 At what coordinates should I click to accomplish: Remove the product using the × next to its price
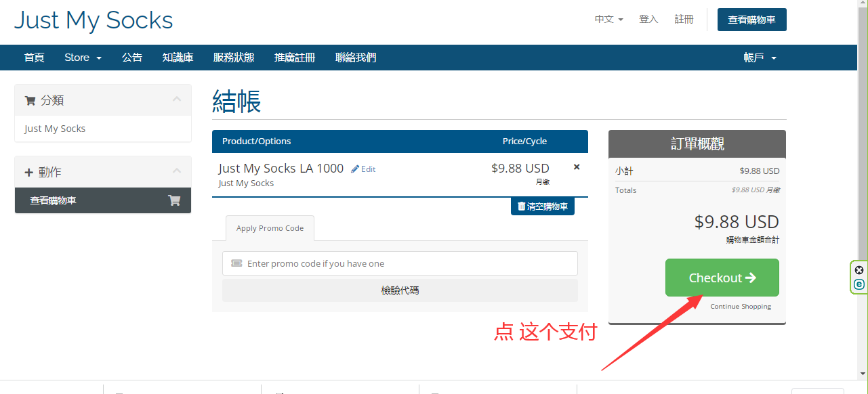pos(576,166)
